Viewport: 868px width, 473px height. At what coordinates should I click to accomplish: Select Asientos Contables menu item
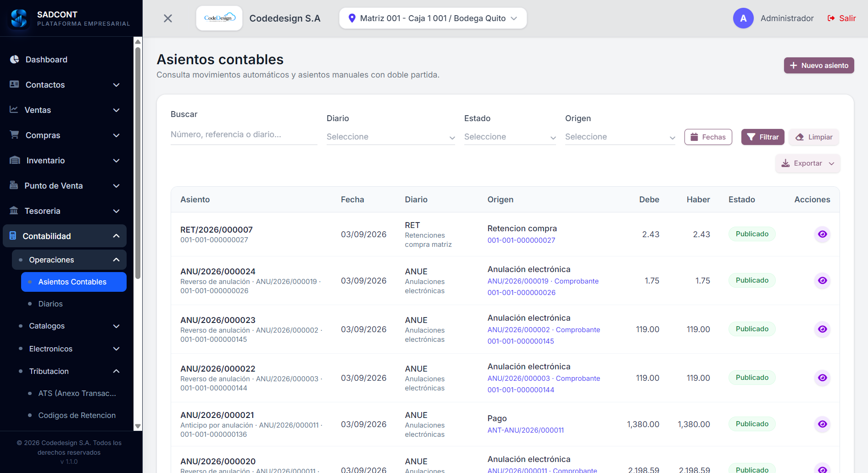coord(74,282)
